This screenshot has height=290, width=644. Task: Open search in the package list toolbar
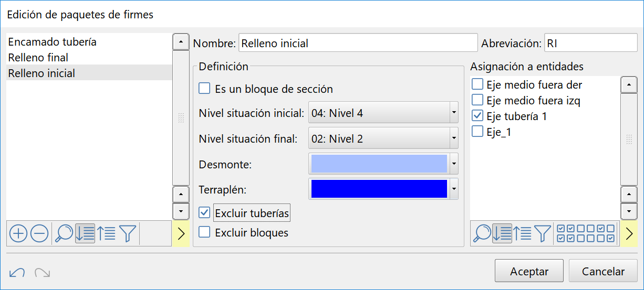point(64,233)
